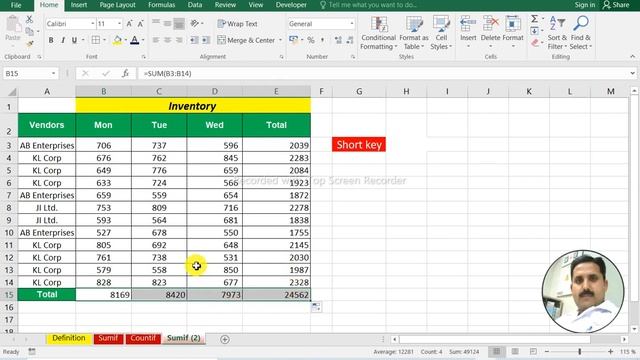Apply Percent Style format

tap(311, 40)
